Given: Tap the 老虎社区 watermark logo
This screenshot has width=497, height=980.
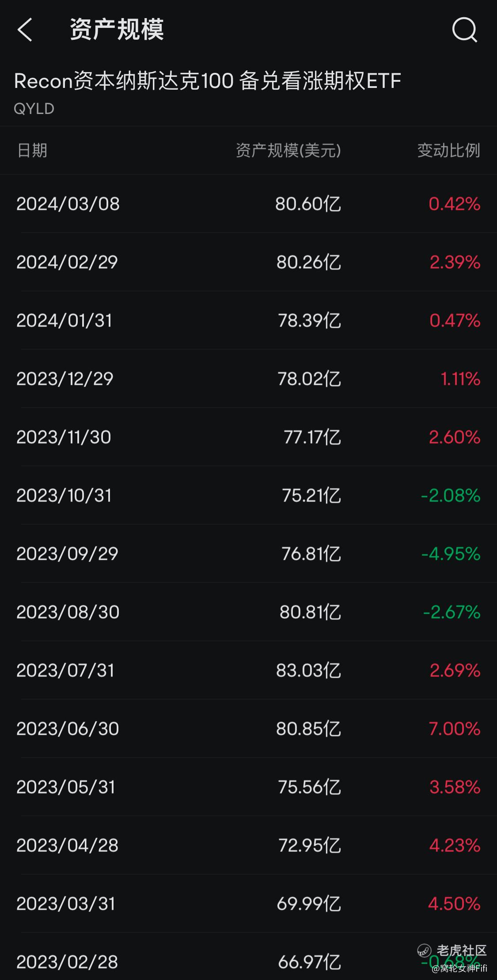Looking at the screenshot, I should [452, 950].
